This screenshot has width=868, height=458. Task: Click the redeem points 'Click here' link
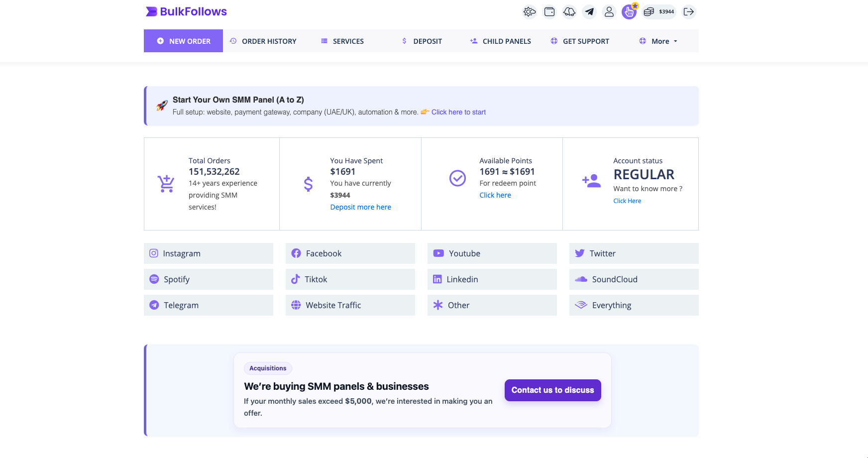[x=495, y=195]
